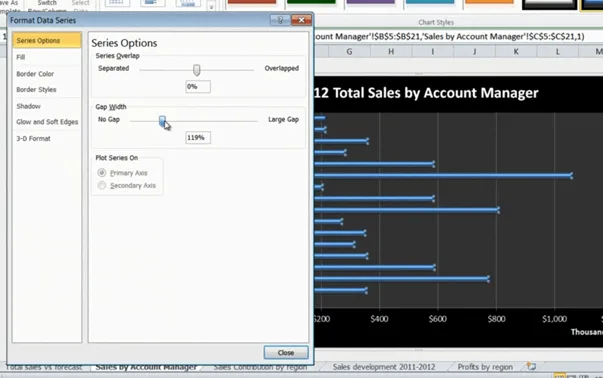Click the Large Gap label
The width and height of the screenshot is (603, 378).
point(283,120)
